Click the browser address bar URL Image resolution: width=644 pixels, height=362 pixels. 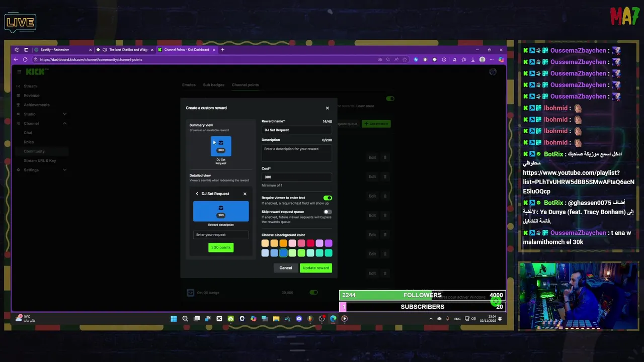click(x=91, y=59)
